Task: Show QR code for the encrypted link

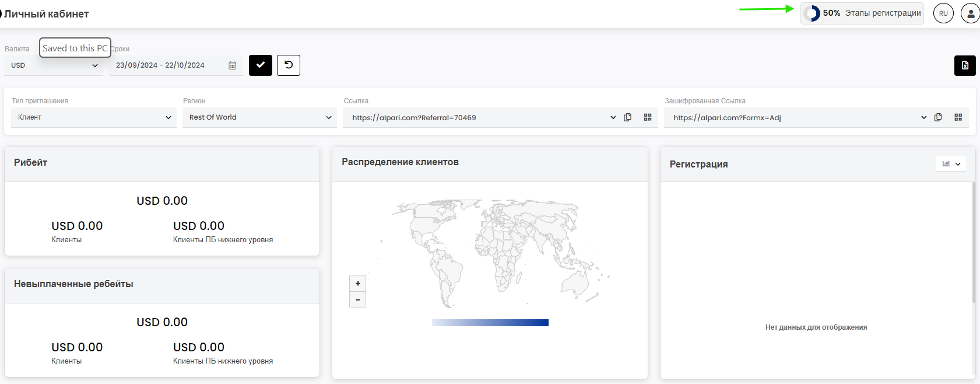Action: pos(958,117)
